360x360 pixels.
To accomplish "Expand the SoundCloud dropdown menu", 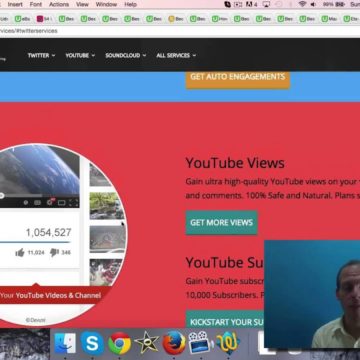I will click(x=126, y=55).
